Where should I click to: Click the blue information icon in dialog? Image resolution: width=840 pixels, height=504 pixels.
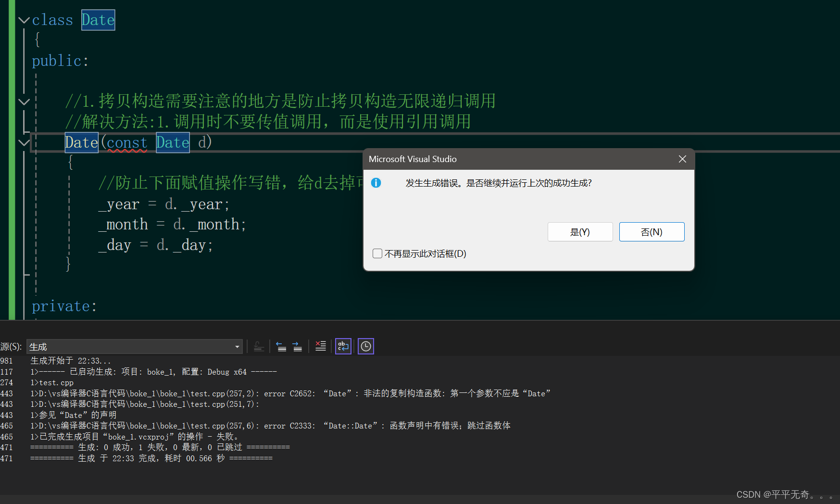click(376, 183)
